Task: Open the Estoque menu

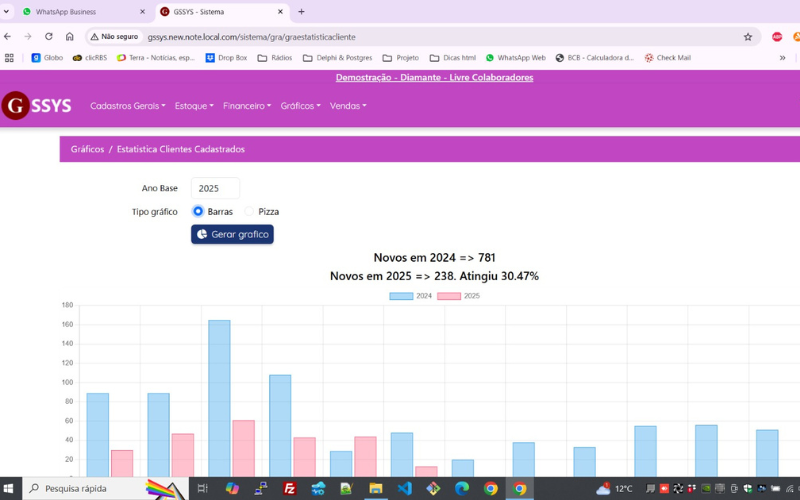Action: tap(194, 106)
